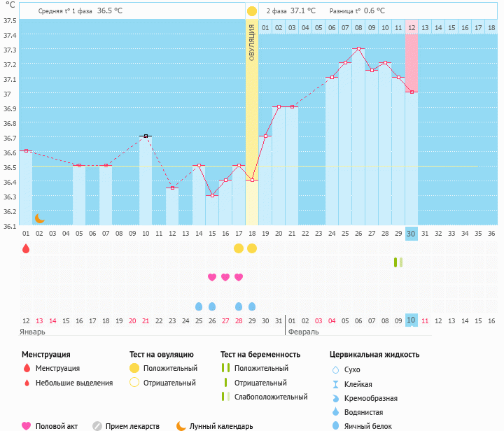Screen dimensions: 504x431
Task: Click the positive ovulation test circle on day 17
Action: (239, 248)
